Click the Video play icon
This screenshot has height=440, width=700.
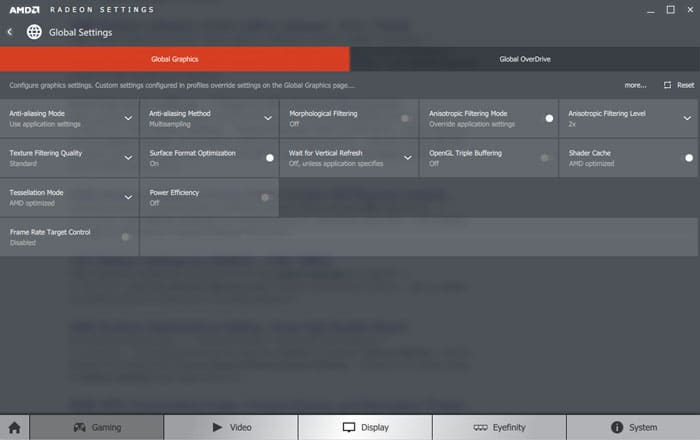point(217,427)
